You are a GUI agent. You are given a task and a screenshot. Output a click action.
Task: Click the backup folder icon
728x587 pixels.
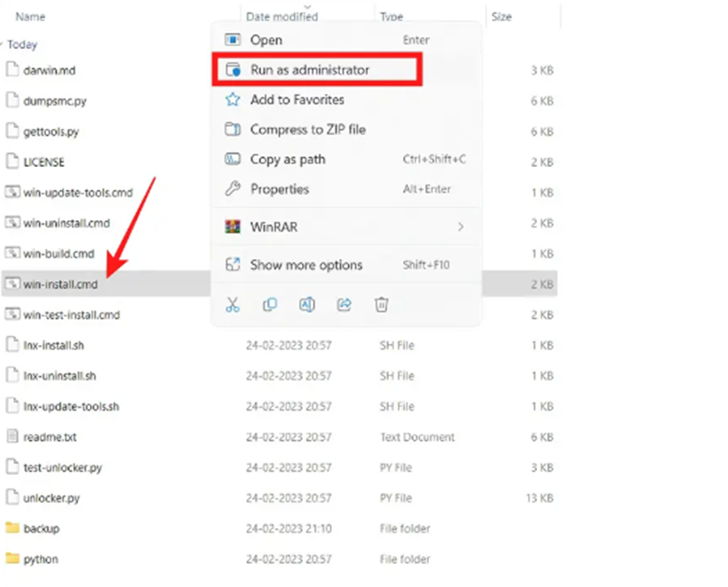click(x=12, y=528)
